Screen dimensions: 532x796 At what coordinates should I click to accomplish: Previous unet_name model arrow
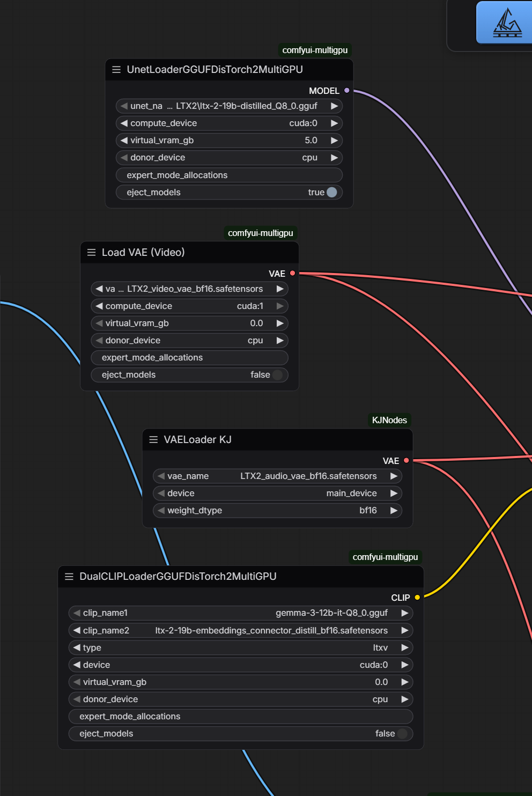click(124, 106)
